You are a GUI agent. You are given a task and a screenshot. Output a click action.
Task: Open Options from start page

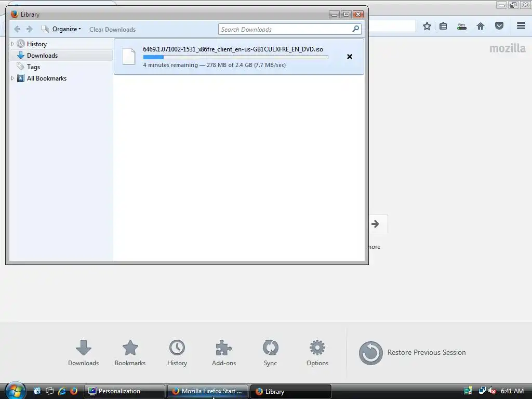(x=317, y=353)
